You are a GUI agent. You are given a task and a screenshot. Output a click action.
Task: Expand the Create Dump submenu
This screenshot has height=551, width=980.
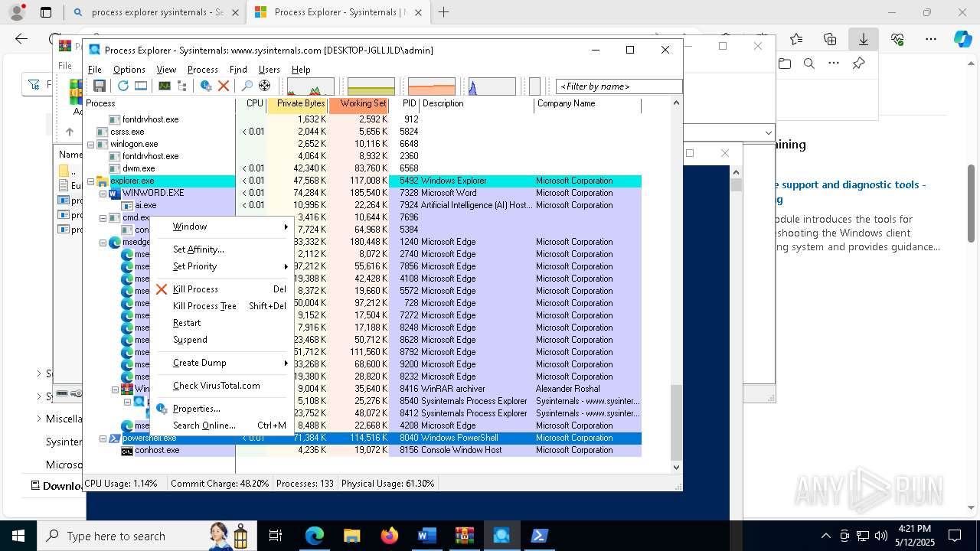click(222, 363)
